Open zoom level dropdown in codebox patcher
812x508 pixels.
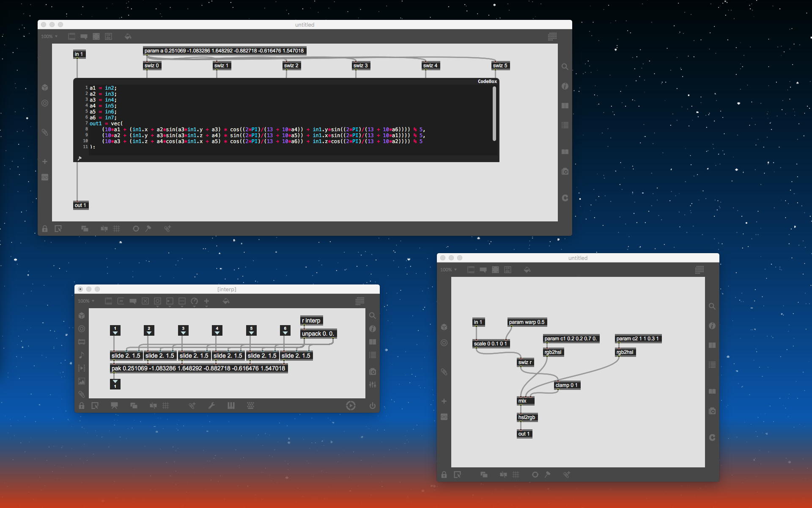[x=49, y=36]
